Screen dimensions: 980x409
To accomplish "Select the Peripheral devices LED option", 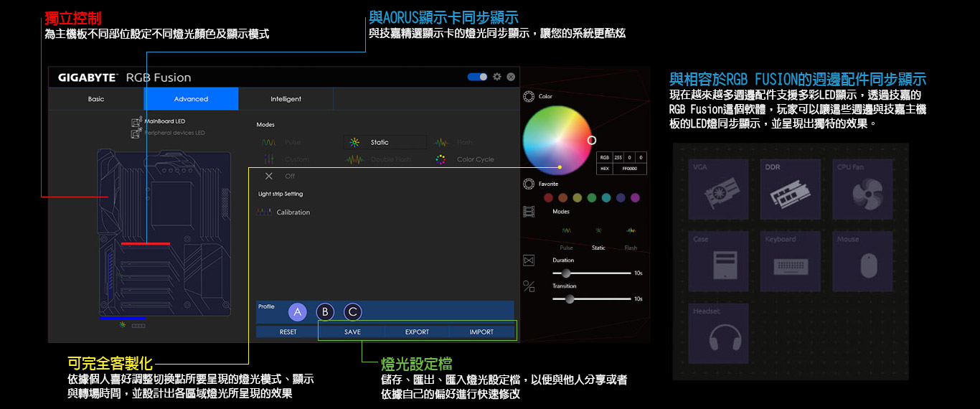I will [x=169, y=133].
